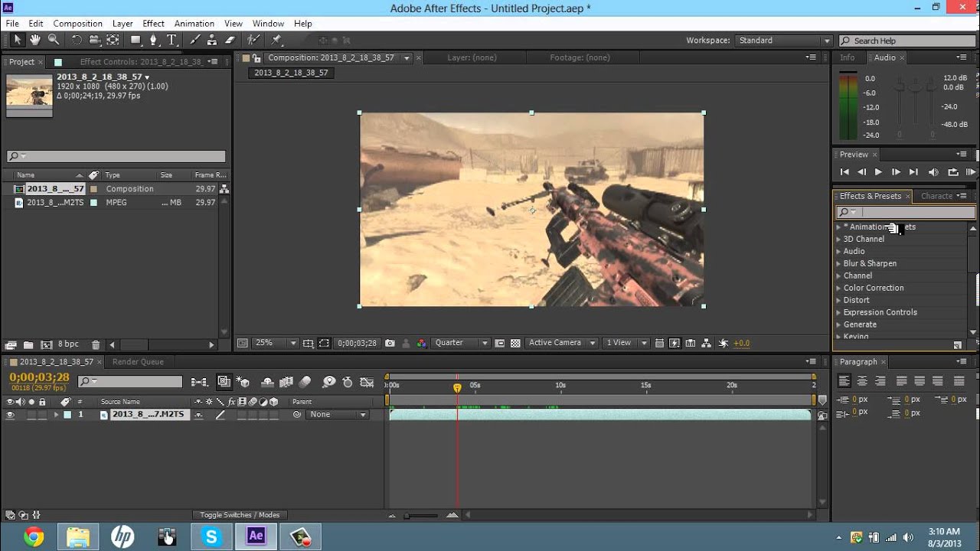Open the Composition menu
Screen dimensions: 980x551
77,24
